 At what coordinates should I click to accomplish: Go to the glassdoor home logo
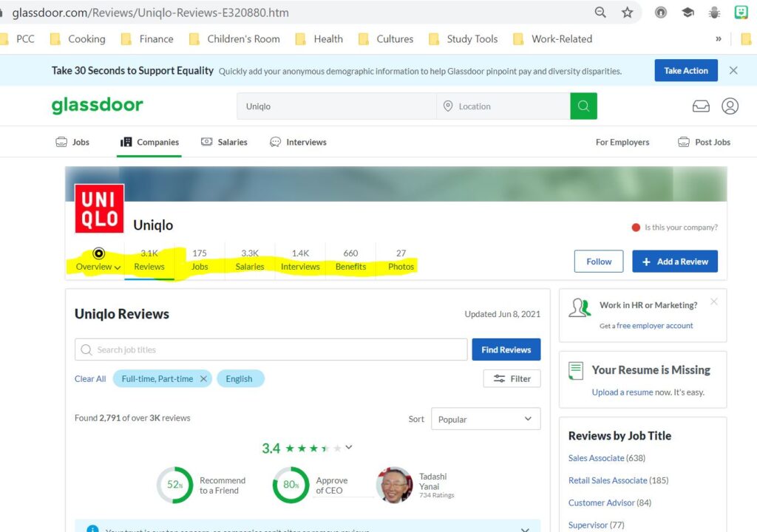[x=97, y=105]
